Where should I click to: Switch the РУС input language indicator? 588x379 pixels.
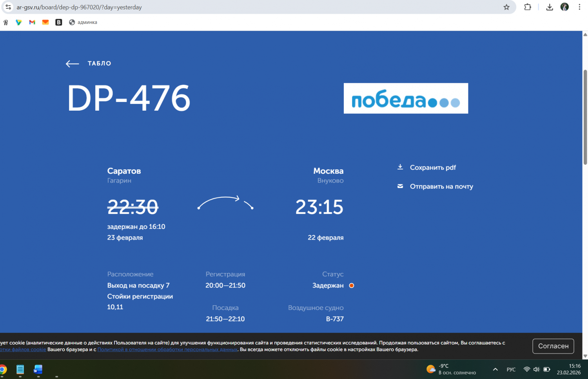(511, 369)
